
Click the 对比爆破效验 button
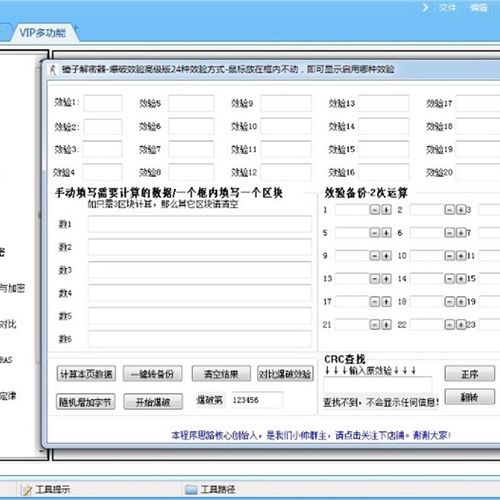pyautogui.click(x=285, y=374)
